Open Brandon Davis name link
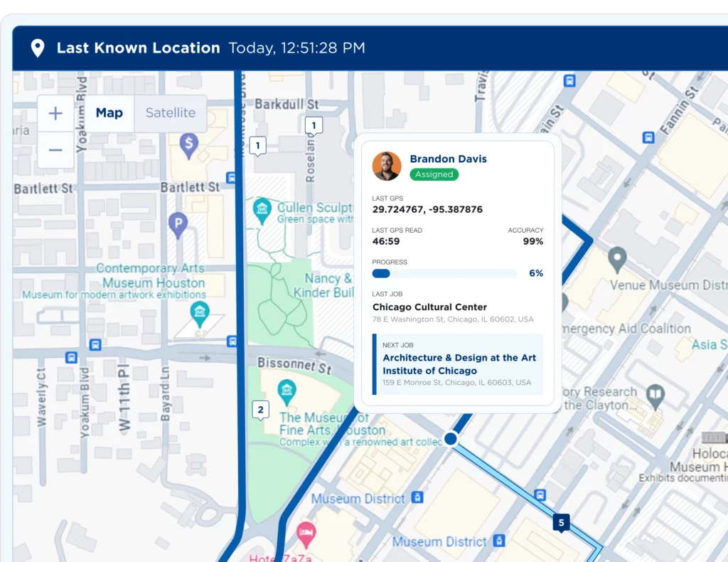Screen dimensions: 728x562 448,159
